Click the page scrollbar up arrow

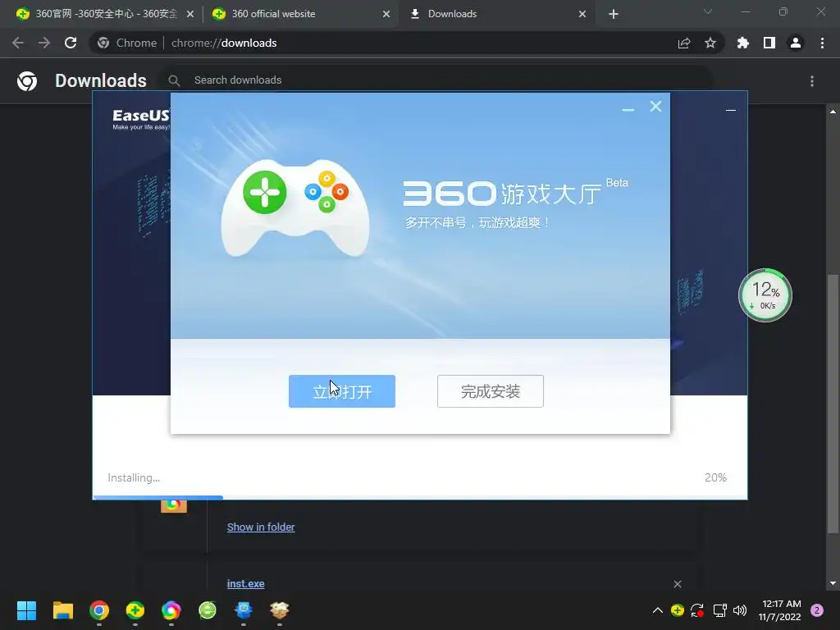(x=833, y=112)
